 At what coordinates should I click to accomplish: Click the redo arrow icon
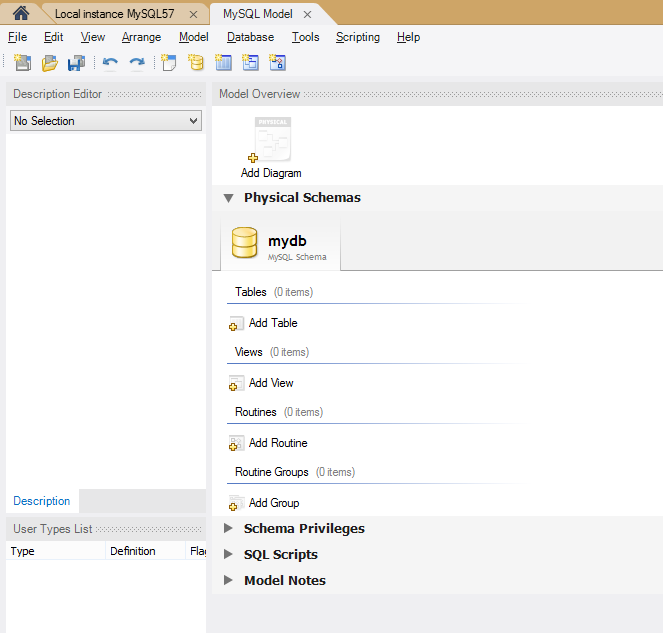pyautogui.click(x=136, y=63)
